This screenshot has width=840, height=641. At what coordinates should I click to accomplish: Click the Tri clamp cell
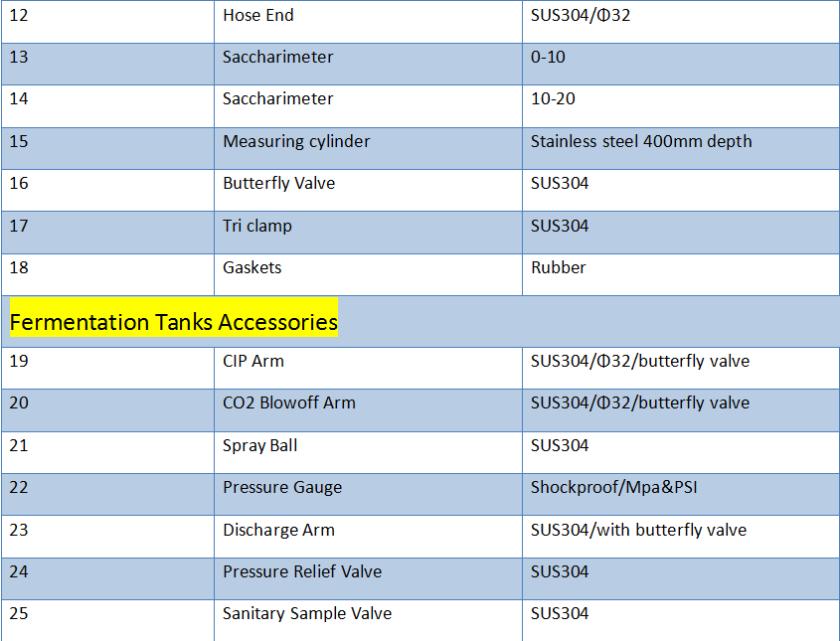(256, 227)
